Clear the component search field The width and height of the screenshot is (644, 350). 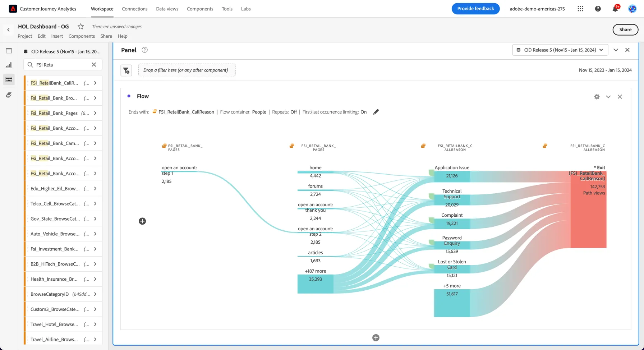point(94,65)
